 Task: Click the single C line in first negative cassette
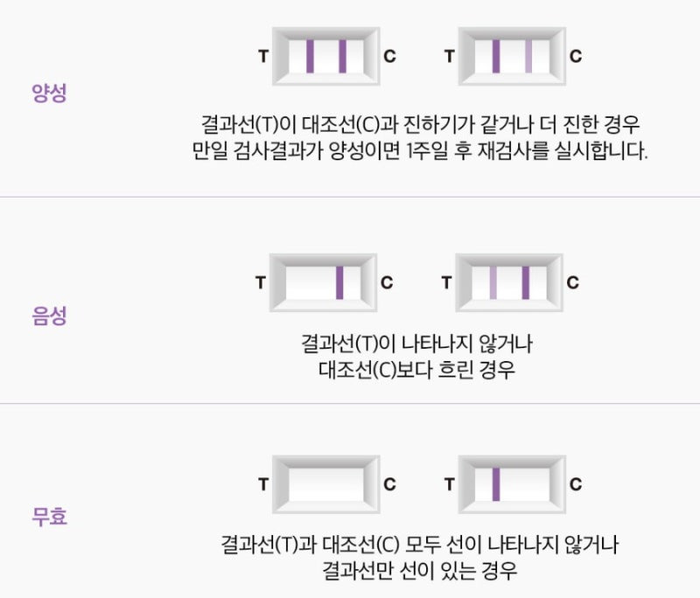[339, 282]
